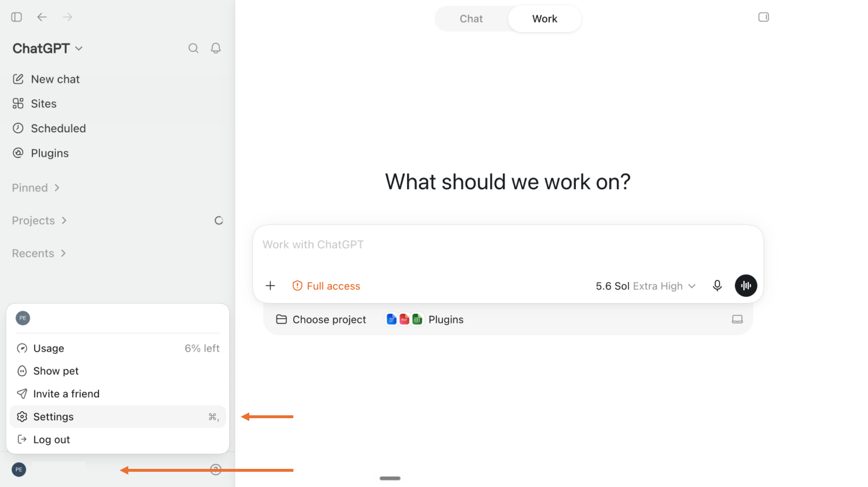Go forward with the right arrow
This screenshot has width=868, height=487.
(x=68, y=17)
